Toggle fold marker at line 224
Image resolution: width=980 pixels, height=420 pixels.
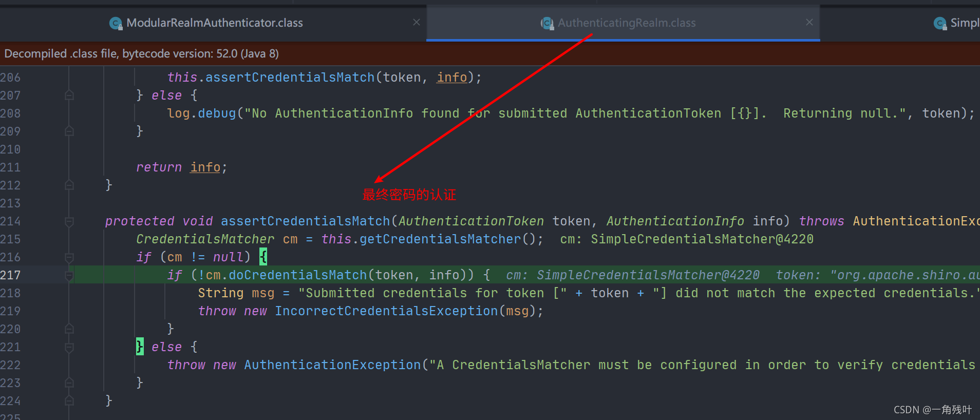[x=69, y=400]
